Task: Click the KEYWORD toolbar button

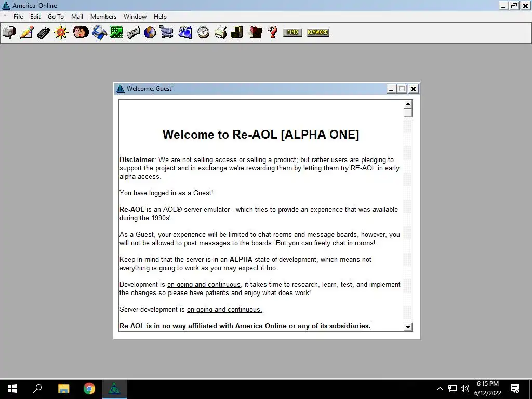Action: pyautogui.click(x=318, y=33)
